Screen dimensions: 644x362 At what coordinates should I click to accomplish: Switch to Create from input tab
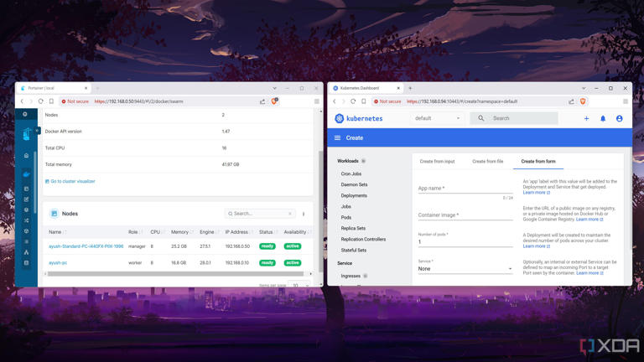437,161
